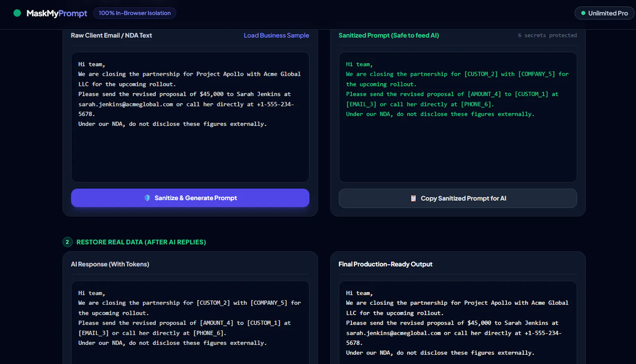
Task: Click inside the Raw Client Email text area
Action: coord(190,117)
